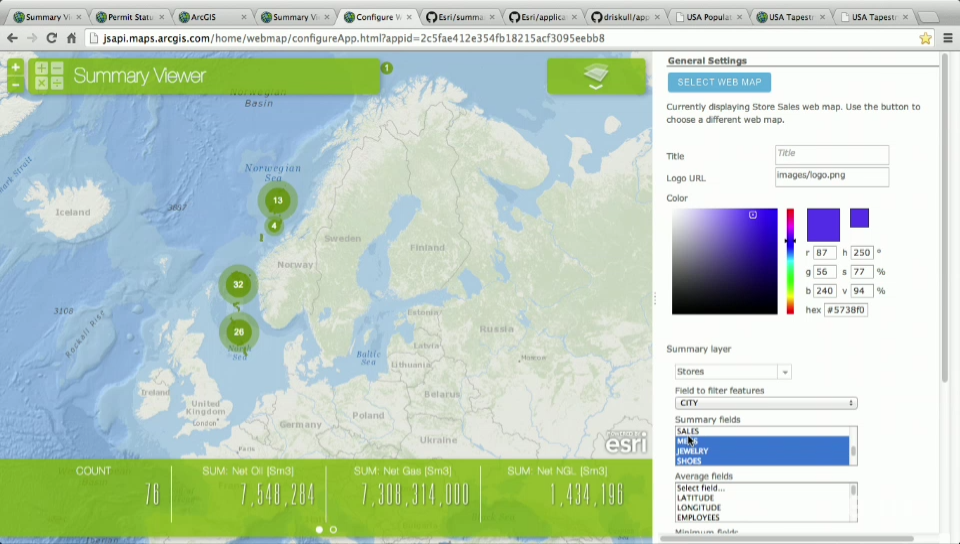Image resolution: width=960 pixels, height=544 pixels.
Task: Click the COUNT summary value 76
Action: pyautogui.click(x=152, y=494)
